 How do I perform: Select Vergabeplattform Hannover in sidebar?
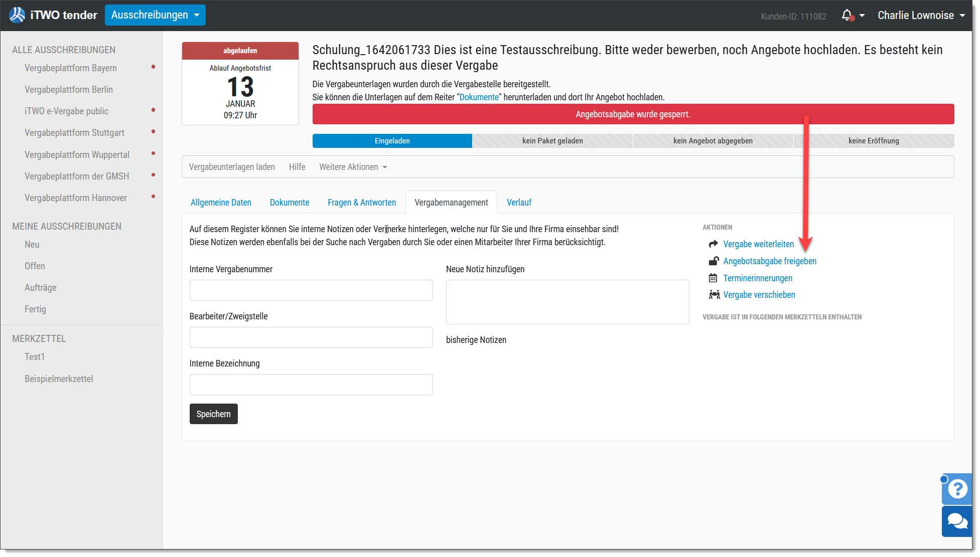[x=76, y=198]
